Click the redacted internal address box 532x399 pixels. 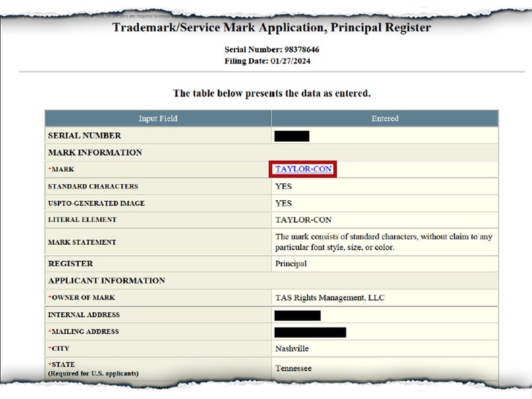pos(297,315)
